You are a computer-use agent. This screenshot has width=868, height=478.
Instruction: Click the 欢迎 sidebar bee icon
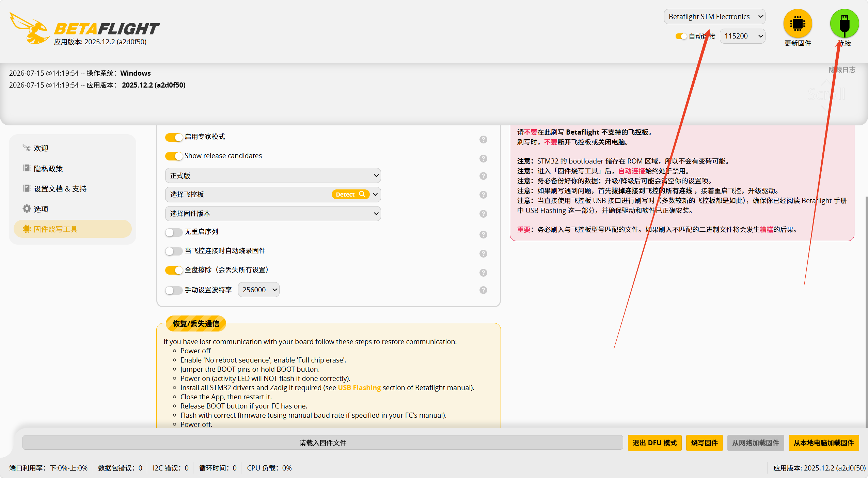tap(27, 148)
